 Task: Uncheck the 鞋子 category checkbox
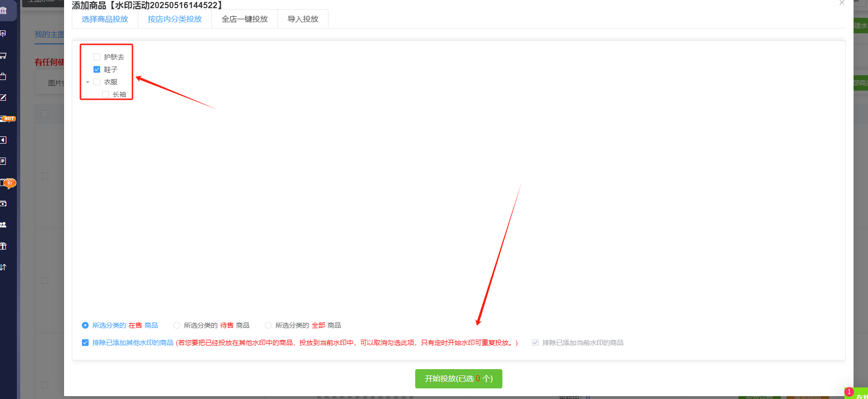[x=97, y=69]
